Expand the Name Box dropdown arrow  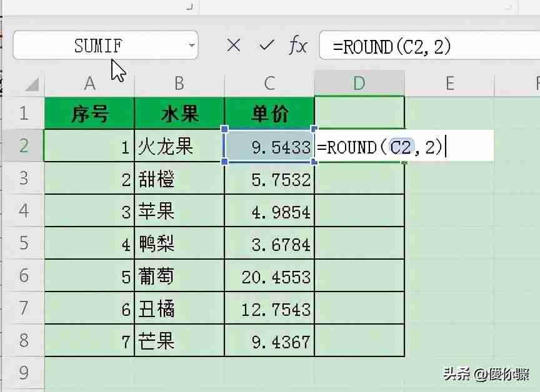[191, 45]
